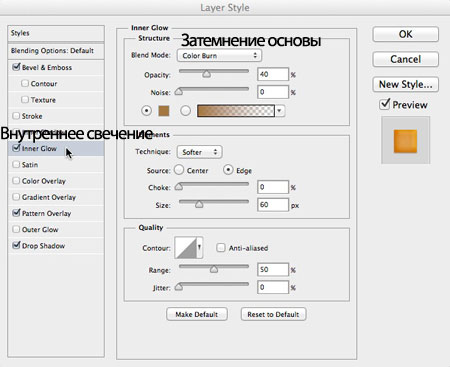The height and width of the screenshot is (367, 450).
Task: Choose Edge as the glow source
Action: (x=228, y=170)
